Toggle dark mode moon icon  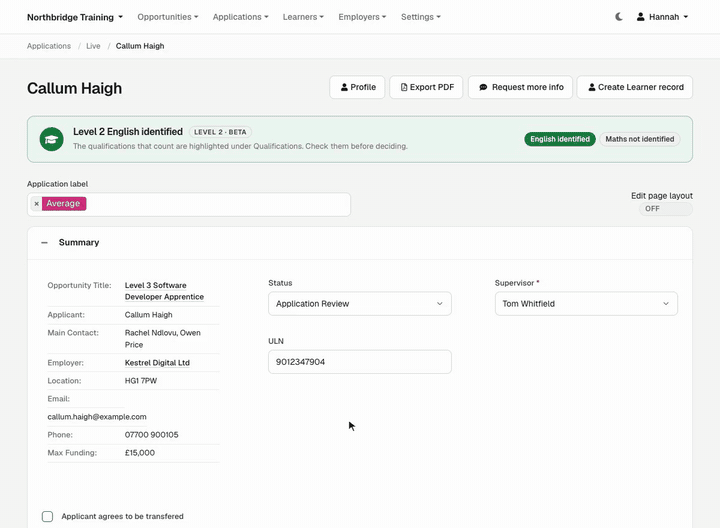click(x=619, y=17)
